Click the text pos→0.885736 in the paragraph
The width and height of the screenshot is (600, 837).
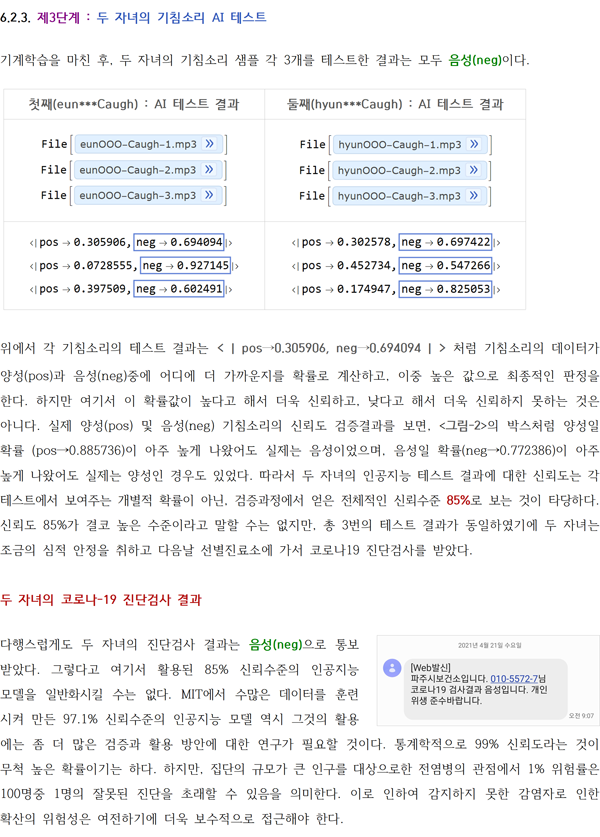point(80,451)
